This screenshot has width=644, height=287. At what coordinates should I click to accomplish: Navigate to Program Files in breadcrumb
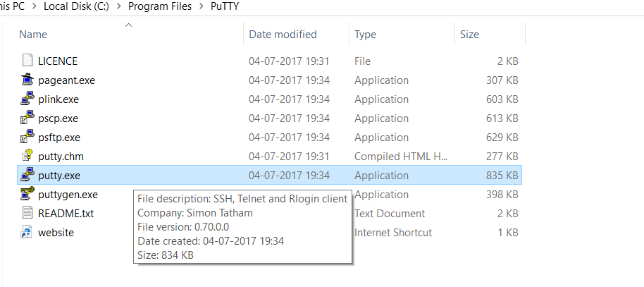tap(159, 7)
